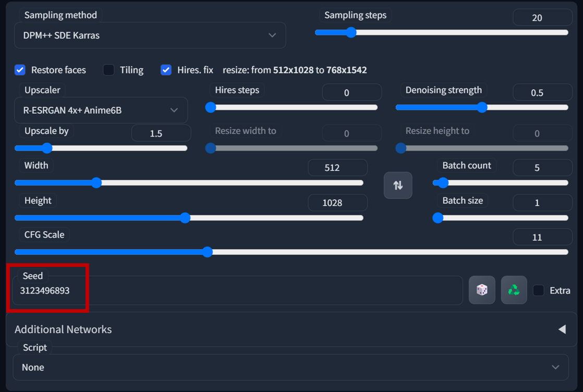Click the Hires steps number field
The height and width of the screenshot is (392, 583).
352,92
